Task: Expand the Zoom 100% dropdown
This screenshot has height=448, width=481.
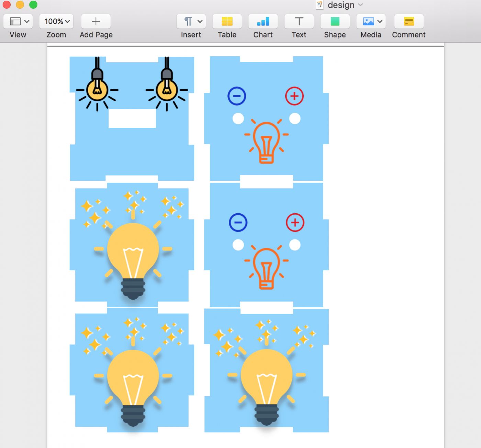Action: 56,22
